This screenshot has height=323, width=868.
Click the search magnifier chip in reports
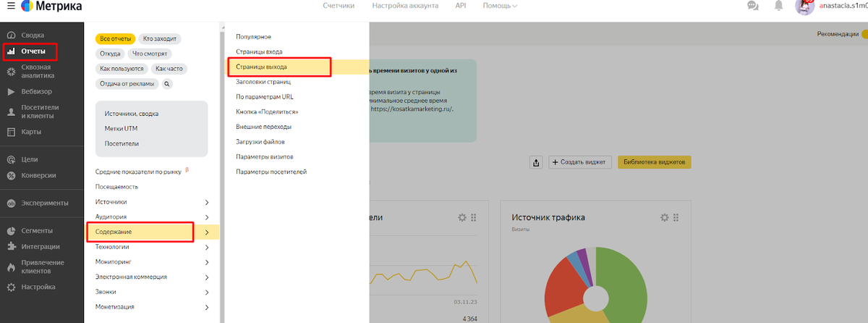pos(166,83)
